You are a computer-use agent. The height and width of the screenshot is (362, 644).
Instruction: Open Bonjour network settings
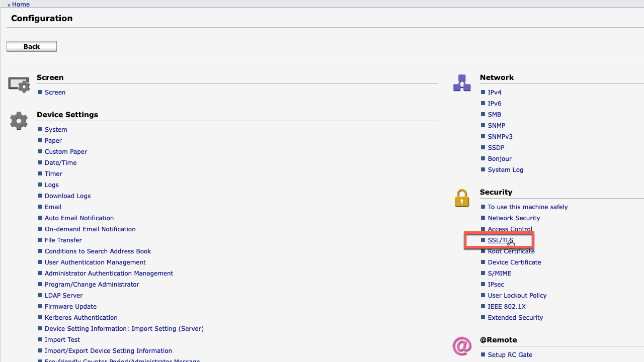(x=500, y=159)
